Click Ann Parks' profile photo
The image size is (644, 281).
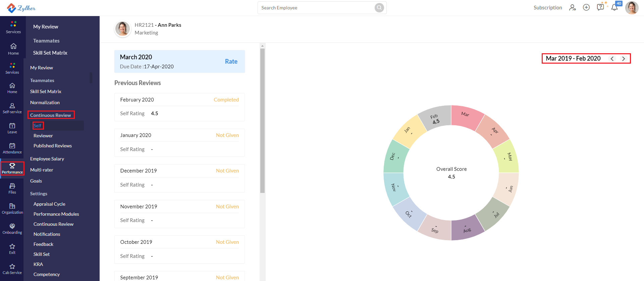[122, 29]
